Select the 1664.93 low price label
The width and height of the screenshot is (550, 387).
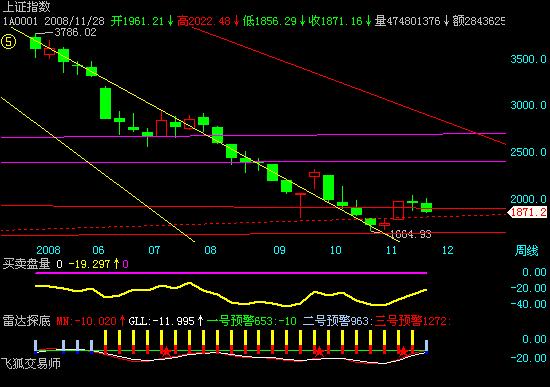click(411, 234)
